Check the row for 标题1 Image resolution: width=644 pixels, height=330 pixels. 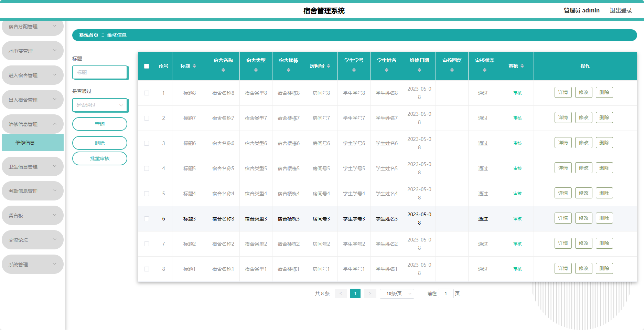[147, 269]
